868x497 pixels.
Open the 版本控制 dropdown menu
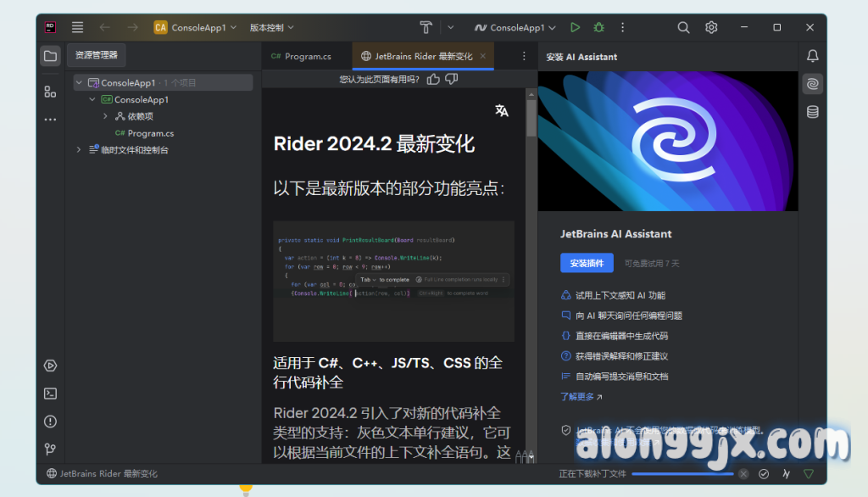(271, 27)
